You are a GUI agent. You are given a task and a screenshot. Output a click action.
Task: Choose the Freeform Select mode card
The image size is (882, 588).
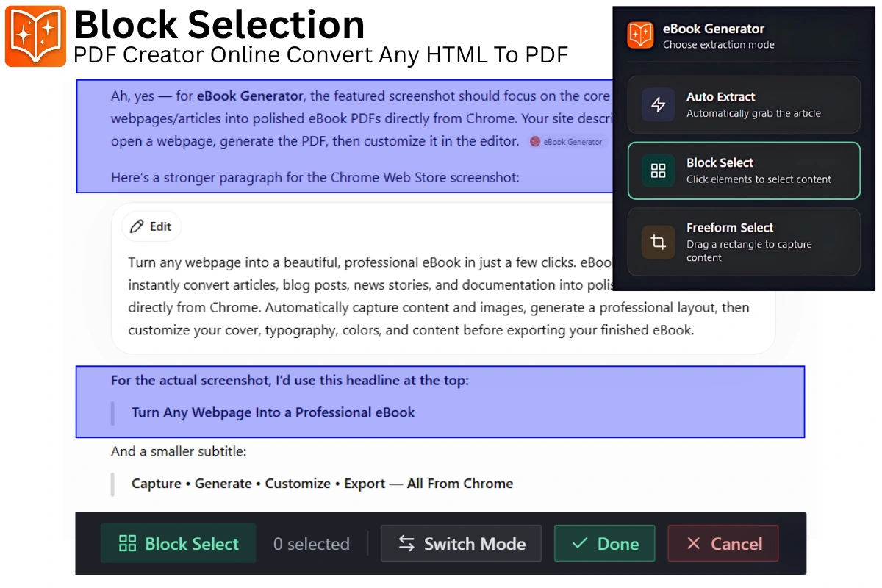click(744, 242)
